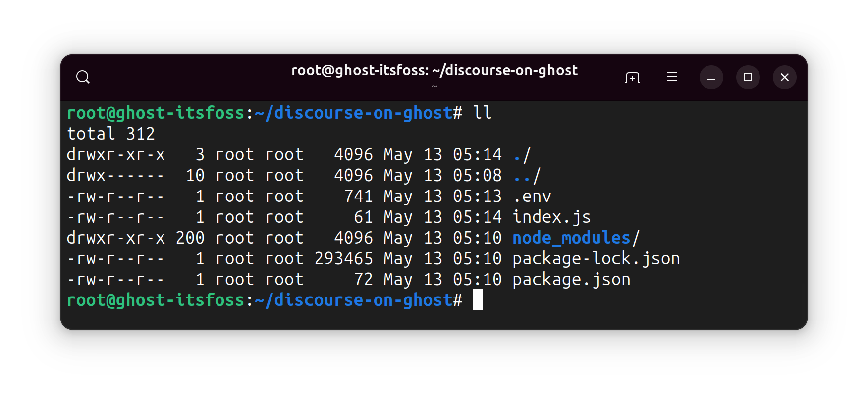Click the green root@ghost-itsfoss prompt text

click(x=156, y=300)
